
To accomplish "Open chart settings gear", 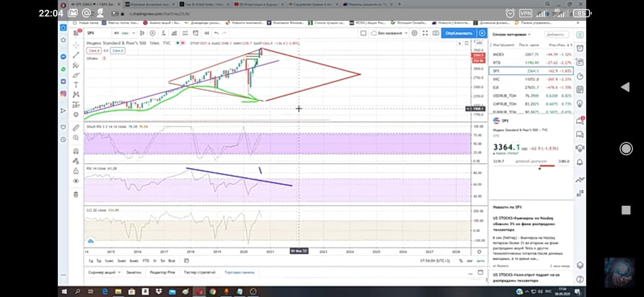I will [414, 33].
